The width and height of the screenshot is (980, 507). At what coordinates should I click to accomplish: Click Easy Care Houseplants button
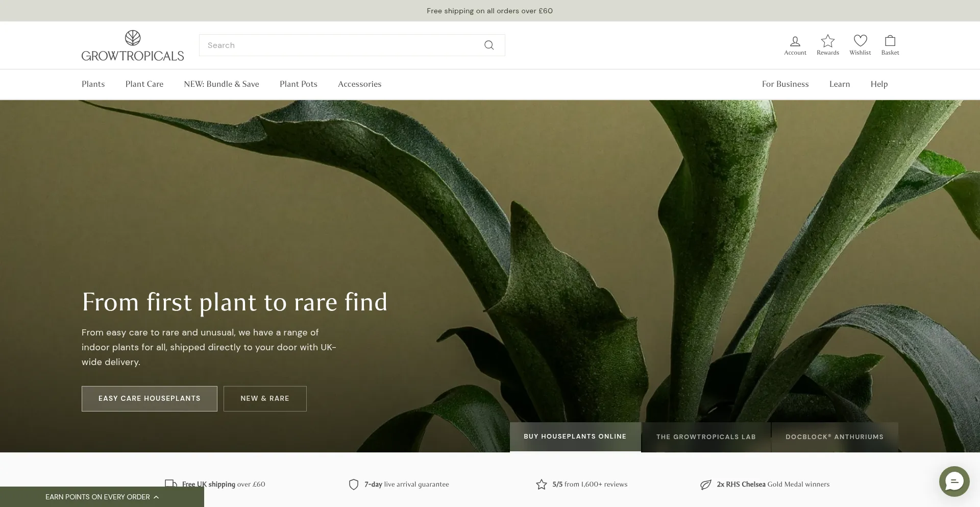[150, 399]
